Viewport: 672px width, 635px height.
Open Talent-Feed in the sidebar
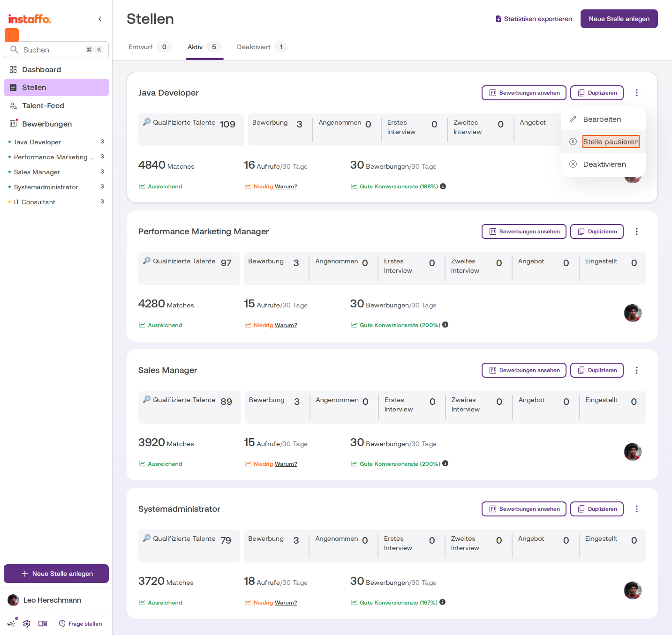tap(56, 106)
